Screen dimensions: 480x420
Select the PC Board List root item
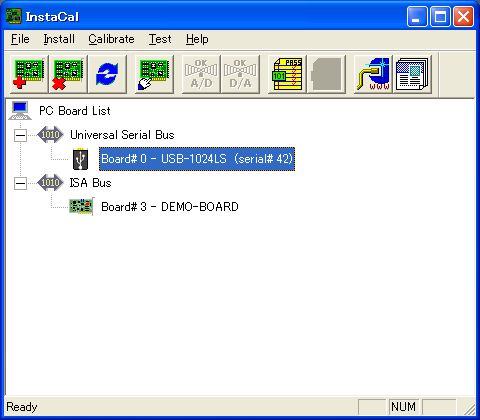click(x=74, y=111)
